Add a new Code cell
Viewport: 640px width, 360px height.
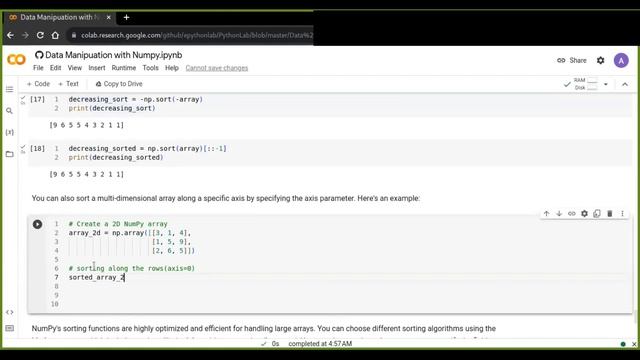[38, 84]
